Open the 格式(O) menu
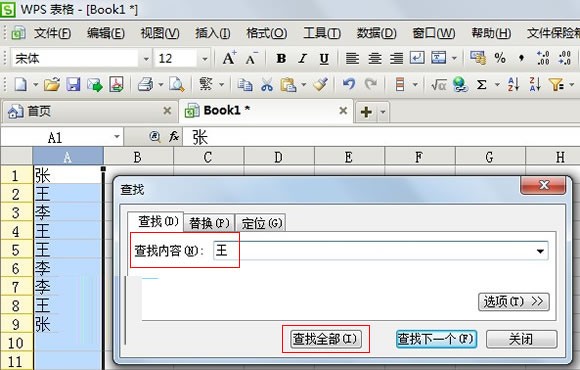Screen dimensions: 580x370 point(266,33)
